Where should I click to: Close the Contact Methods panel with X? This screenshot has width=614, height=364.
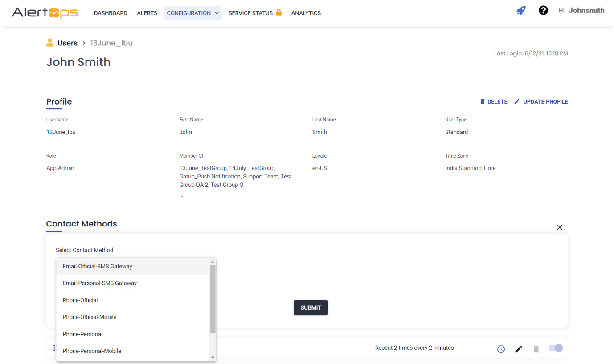[x=559, y=227]
